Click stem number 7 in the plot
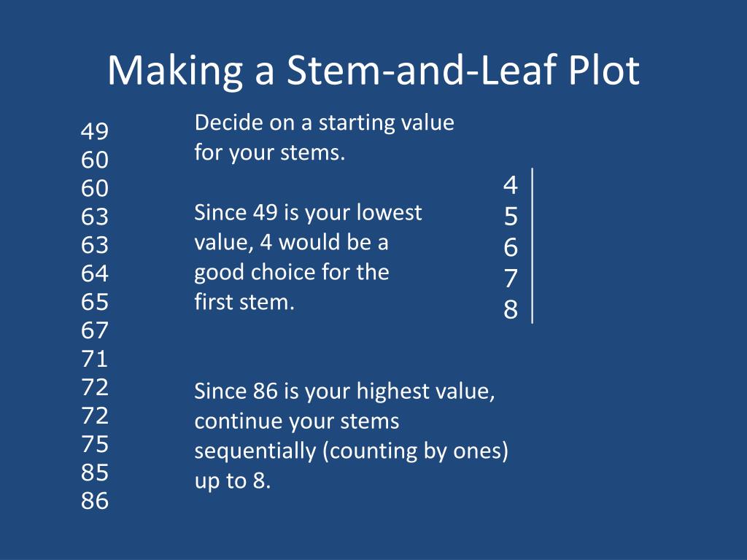 pos(511,278)
